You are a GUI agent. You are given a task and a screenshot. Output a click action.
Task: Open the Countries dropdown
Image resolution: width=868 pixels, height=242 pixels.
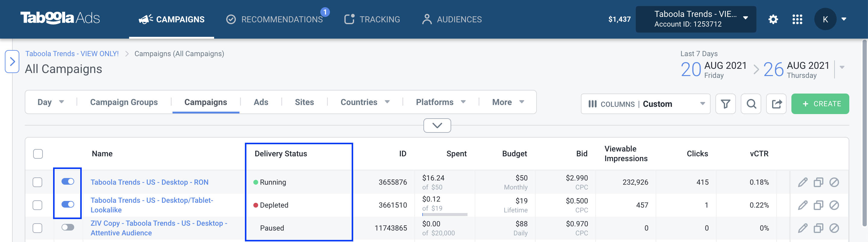click(x=365, y=102)
